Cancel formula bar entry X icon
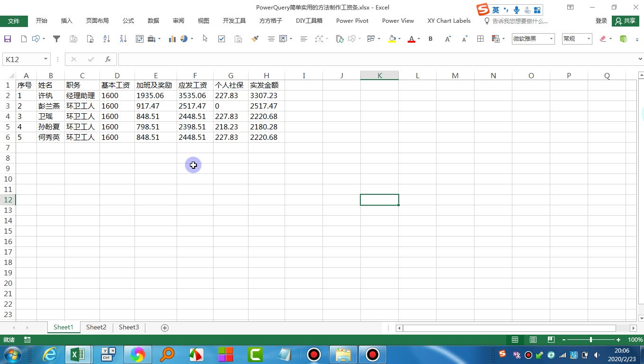Image resolution: width=644 pixels, height=364 pixels. (x=73, y=59)
